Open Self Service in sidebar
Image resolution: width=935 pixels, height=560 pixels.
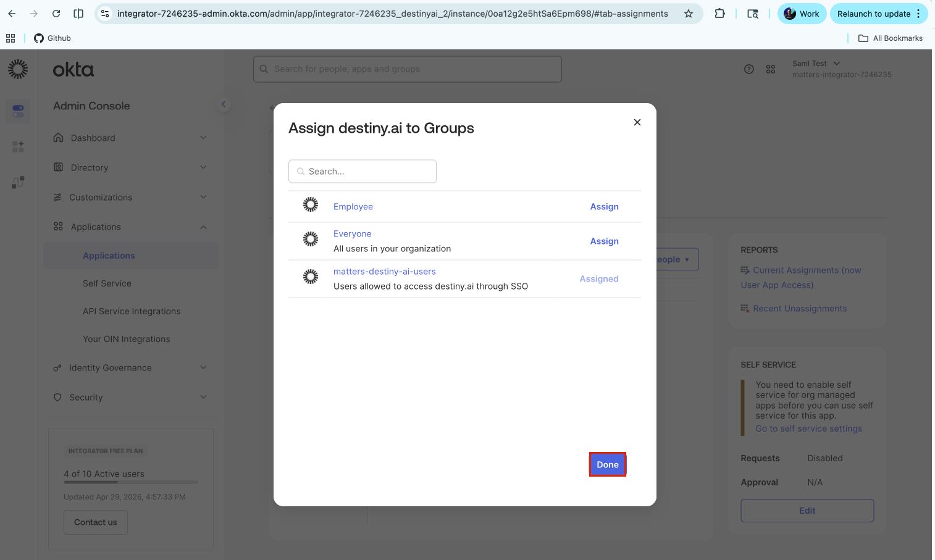[107, 283]
